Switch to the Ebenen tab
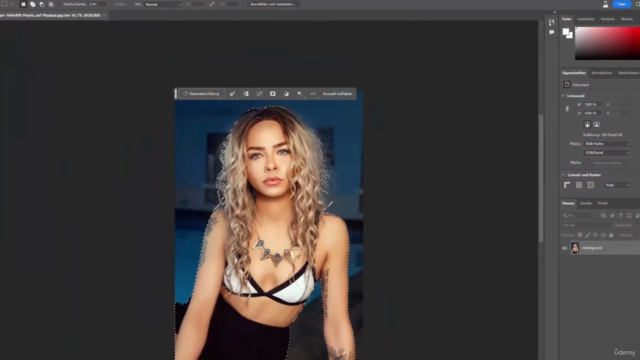 pos(568,203)
